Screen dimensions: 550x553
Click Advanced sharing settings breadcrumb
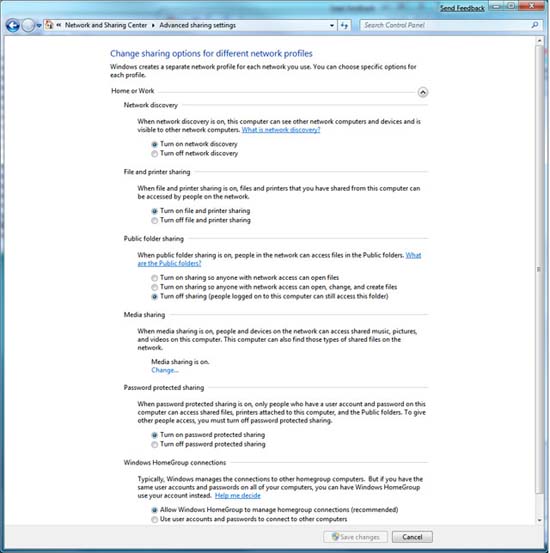click(198, 25)
